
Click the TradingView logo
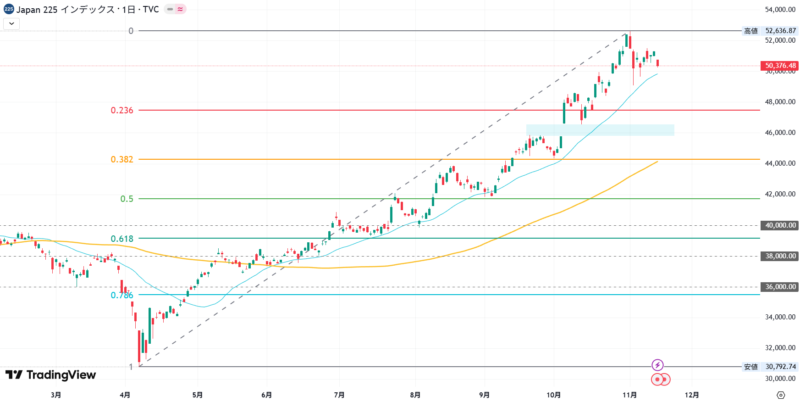click(50, 375)
